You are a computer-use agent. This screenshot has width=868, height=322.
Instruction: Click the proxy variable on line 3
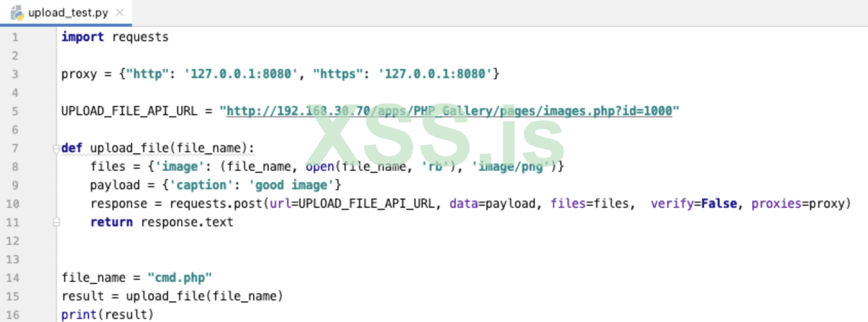click(x=79, y=74)
